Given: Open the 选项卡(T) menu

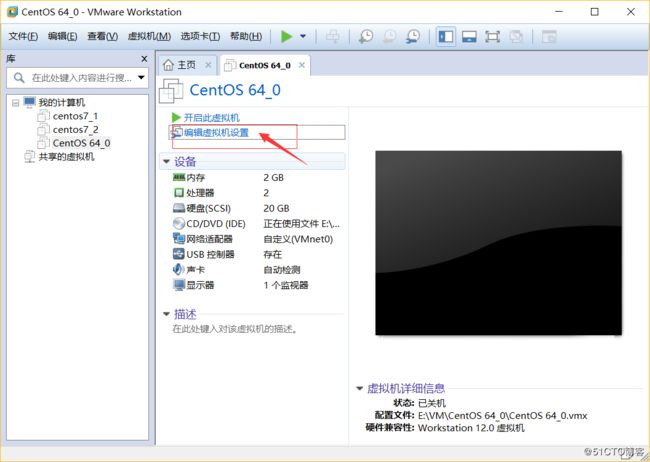Looking at the screenshot, I should pyautogui.click(x=200, y=36).
